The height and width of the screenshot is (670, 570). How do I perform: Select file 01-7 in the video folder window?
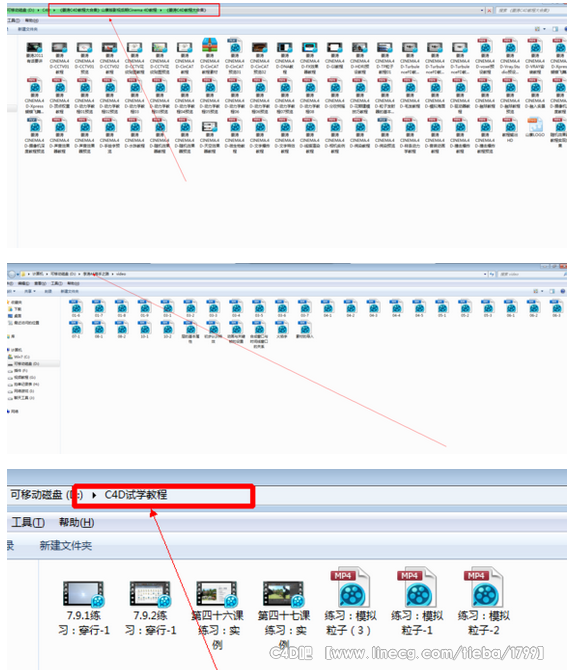pyautogui.click(x=99, y=309)
